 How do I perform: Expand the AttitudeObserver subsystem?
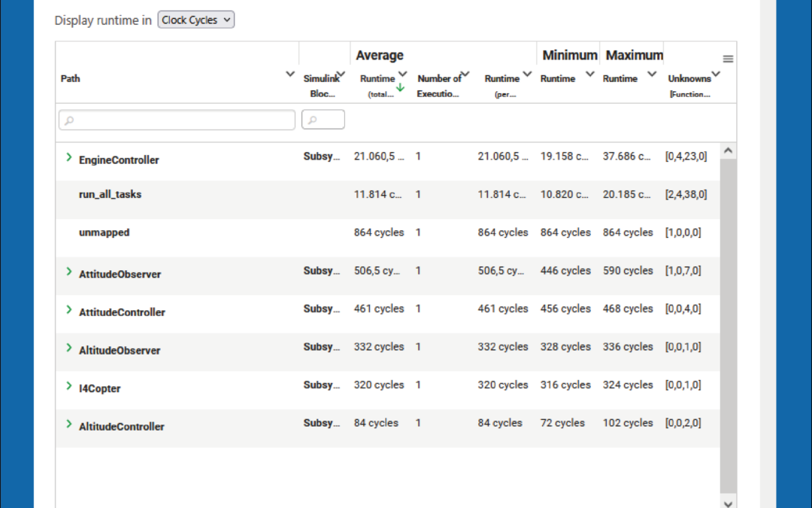68,273
